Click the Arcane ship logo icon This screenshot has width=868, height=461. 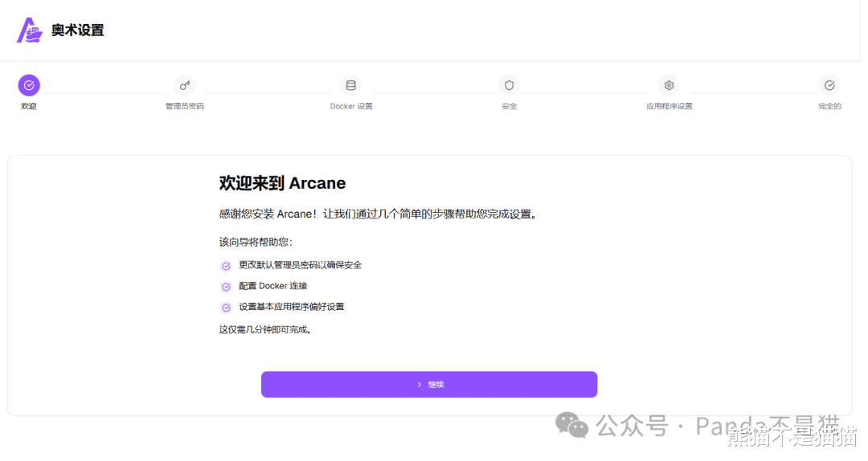(30, 30)
